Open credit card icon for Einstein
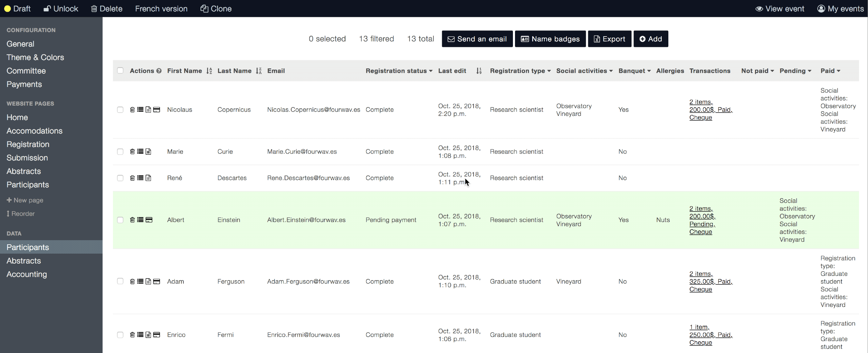Image resolution: width=868 pixels, height=353 pixels. [x=149, y=220]
